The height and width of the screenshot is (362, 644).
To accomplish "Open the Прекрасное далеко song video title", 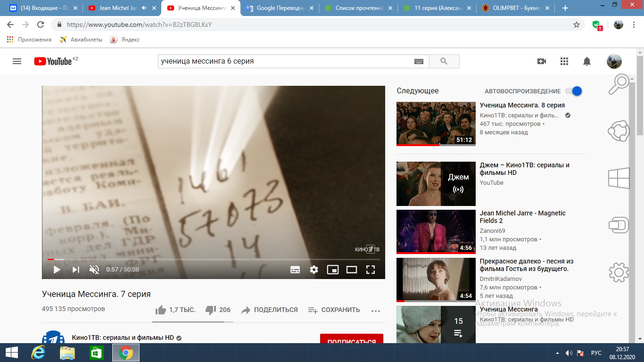I will click(x=527, y=265).
